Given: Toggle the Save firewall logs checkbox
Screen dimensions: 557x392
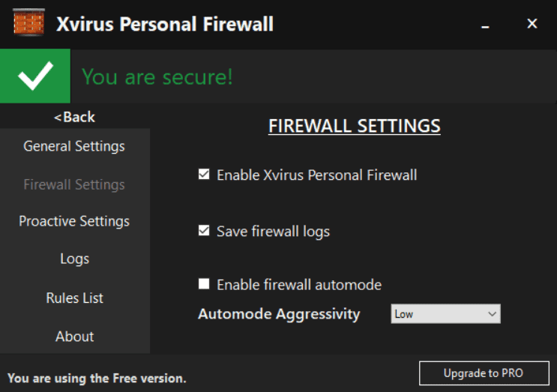Looking at the screenshot, I should point(204,231).
